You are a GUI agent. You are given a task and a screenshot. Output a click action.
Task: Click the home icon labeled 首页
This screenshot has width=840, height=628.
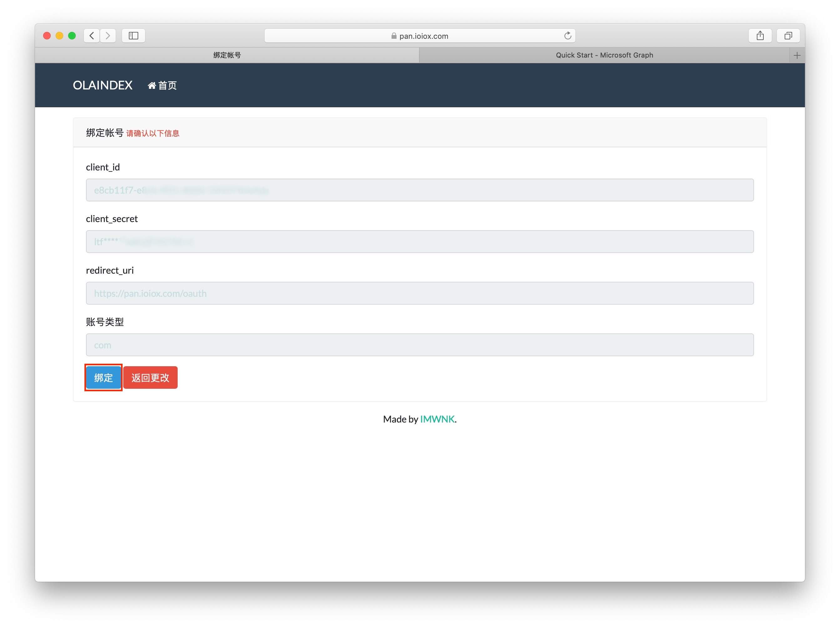tap(162, 86)
